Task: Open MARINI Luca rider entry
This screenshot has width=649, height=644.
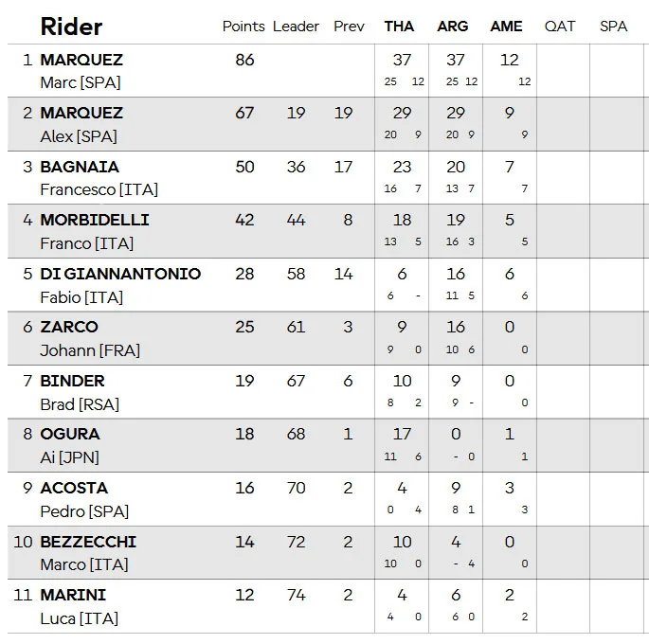Action: 79,607
